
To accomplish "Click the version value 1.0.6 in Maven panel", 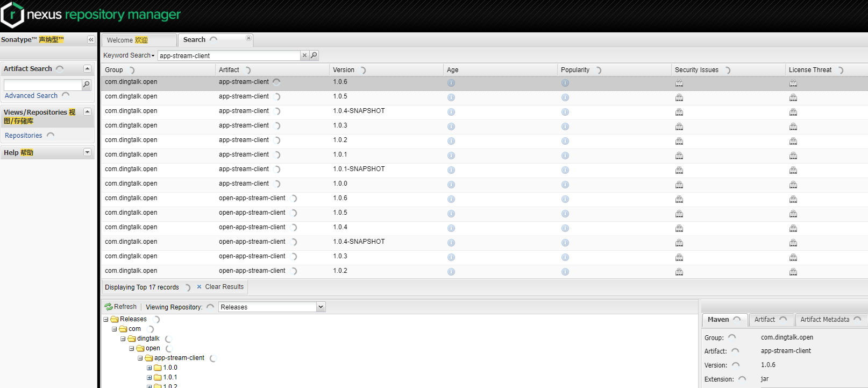I will (768, 365).
